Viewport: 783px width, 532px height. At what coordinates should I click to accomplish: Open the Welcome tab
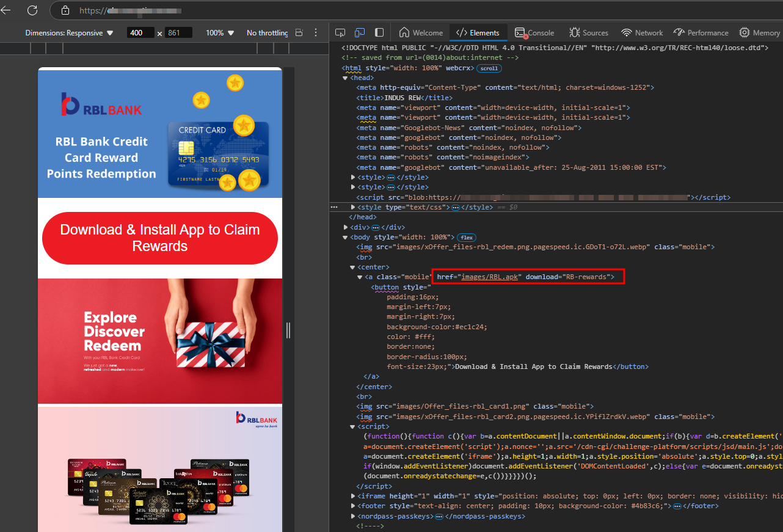[421, 32]
